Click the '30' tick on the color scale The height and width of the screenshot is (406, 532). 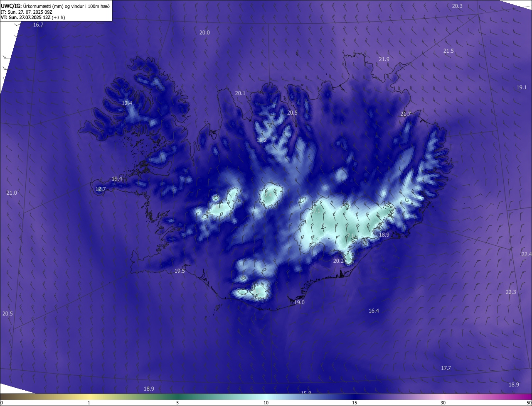(443, 403)
